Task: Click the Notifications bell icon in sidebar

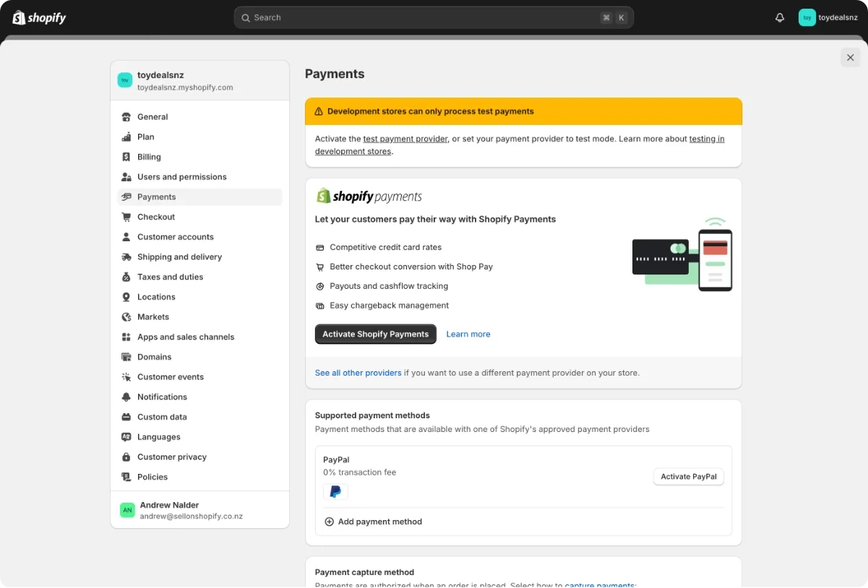Action: point(126,397)
